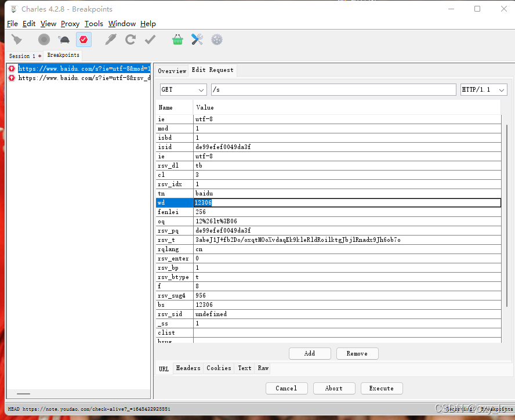Select the rsv_btype name cell
515x420 pixels.
(x=175, y=277)
